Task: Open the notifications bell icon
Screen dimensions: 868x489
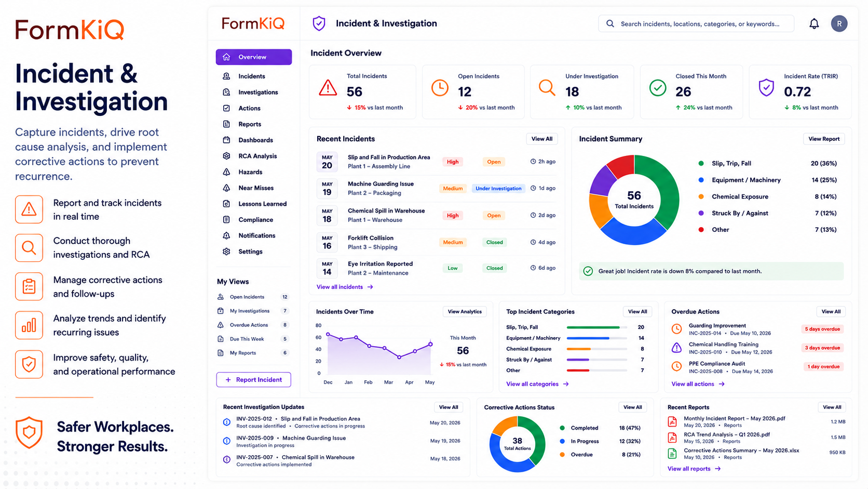Action: pos(814,23)
